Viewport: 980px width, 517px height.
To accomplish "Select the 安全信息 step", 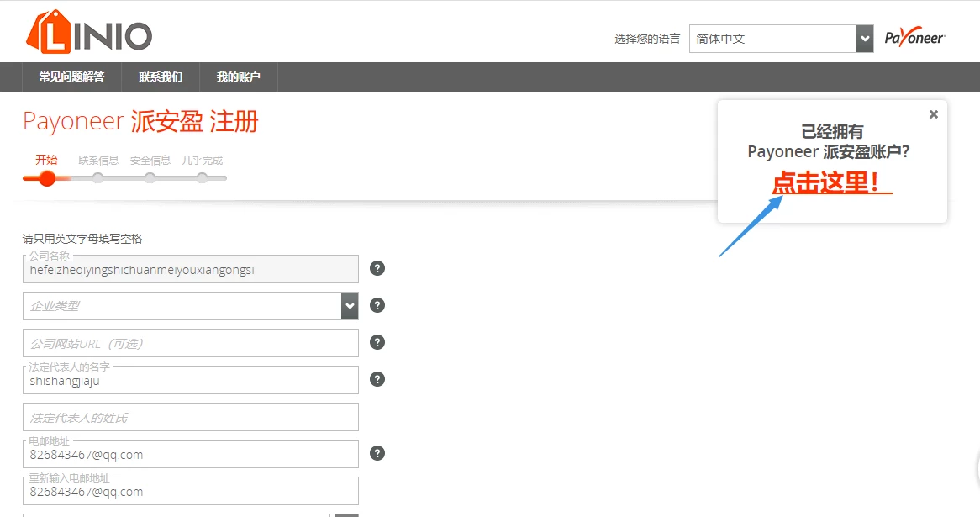I will click(150, 161).
